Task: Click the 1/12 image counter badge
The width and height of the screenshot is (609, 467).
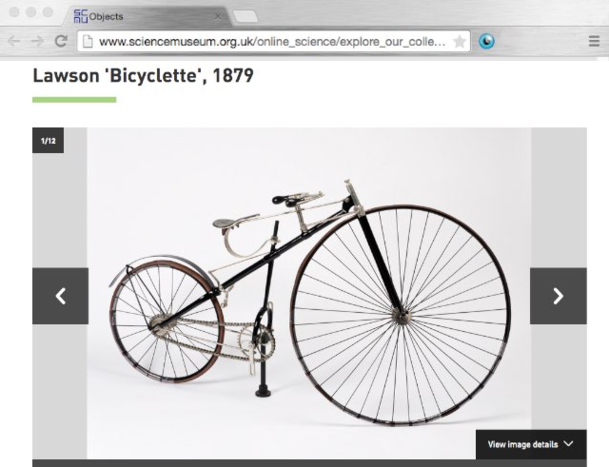Action: [x=48, y=140]
